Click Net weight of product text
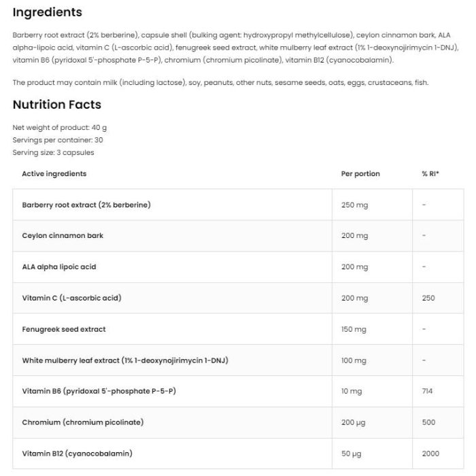The image size is (476, 476). pyautogui.click(x=60, y=128)
